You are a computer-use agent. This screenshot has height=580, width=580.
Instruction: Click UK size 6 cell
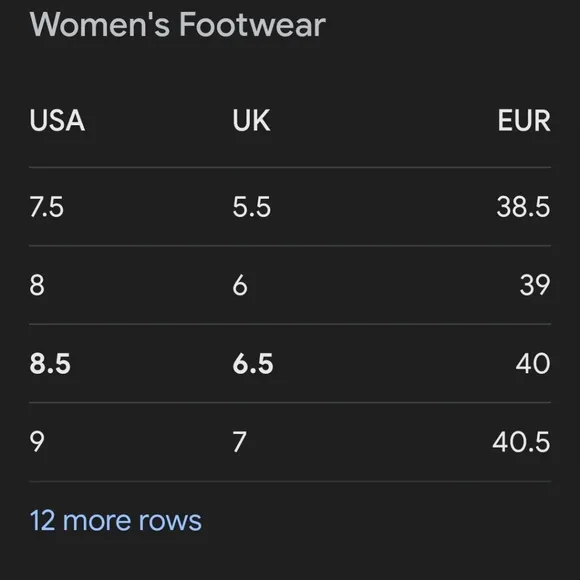point(240,285)
